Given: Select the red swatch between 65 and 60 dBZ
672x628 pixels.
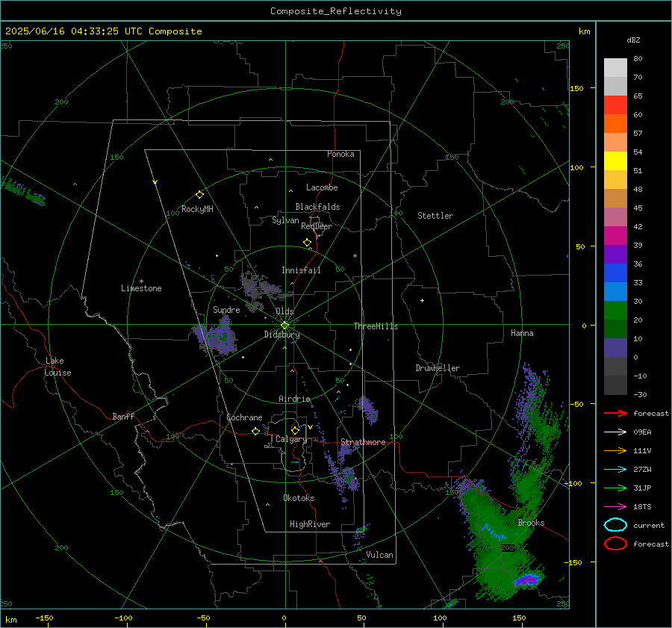Looking at the screenshot, I should [615, 105].
